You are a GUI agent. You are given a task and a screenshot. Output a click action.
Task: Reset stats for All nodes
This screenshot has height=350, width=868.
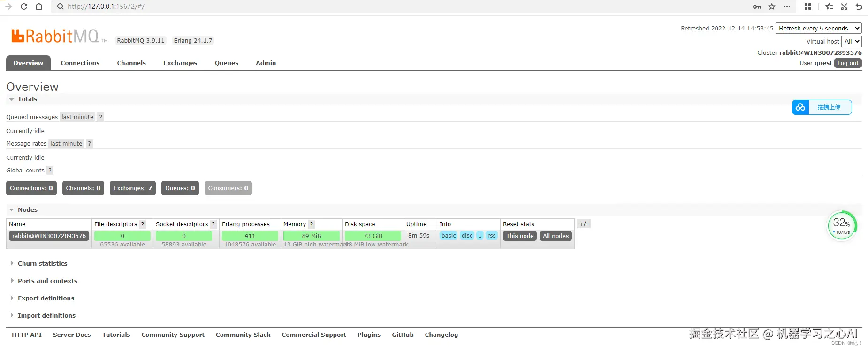(x=556, y=236)
